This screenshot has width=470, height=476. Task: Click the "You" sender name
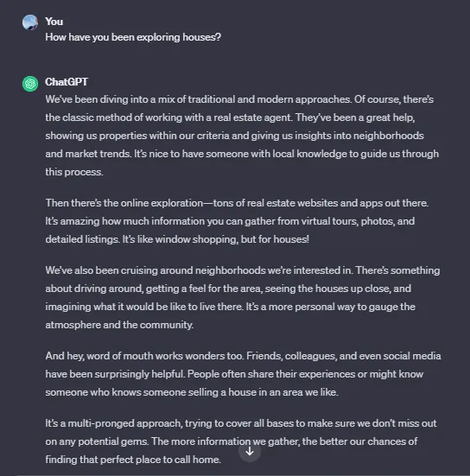[54, 22]
